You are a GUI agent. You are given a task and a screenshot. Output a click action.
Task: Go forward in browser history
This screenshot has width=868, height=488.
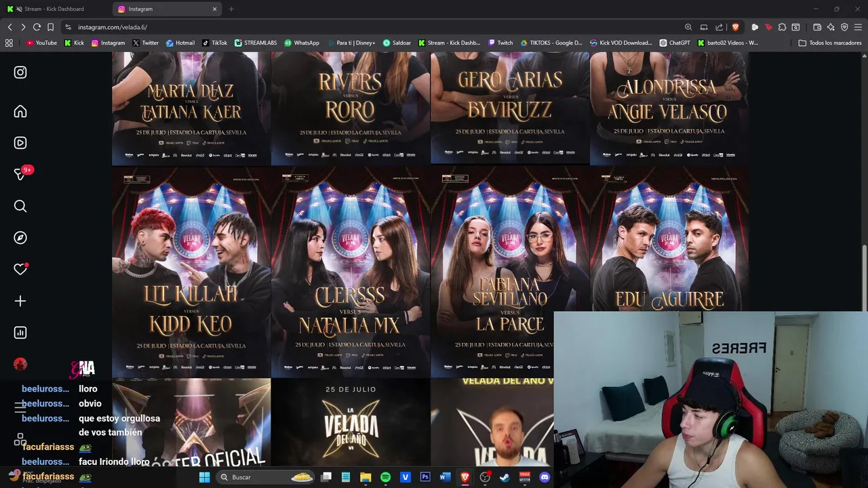point(23,27)
